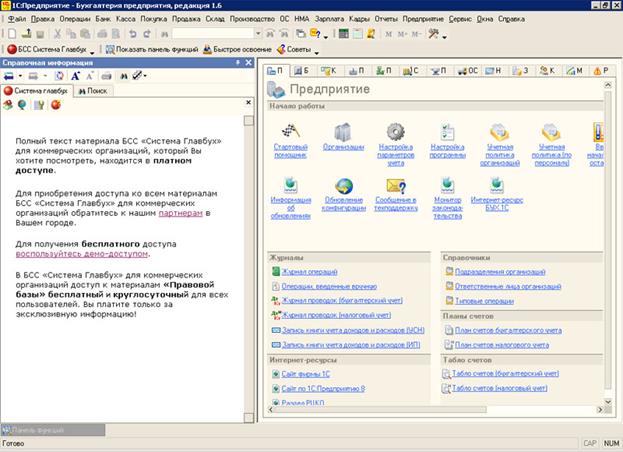
Task: Click the checklist Настройка программы icon
Action: click(447, 132)
